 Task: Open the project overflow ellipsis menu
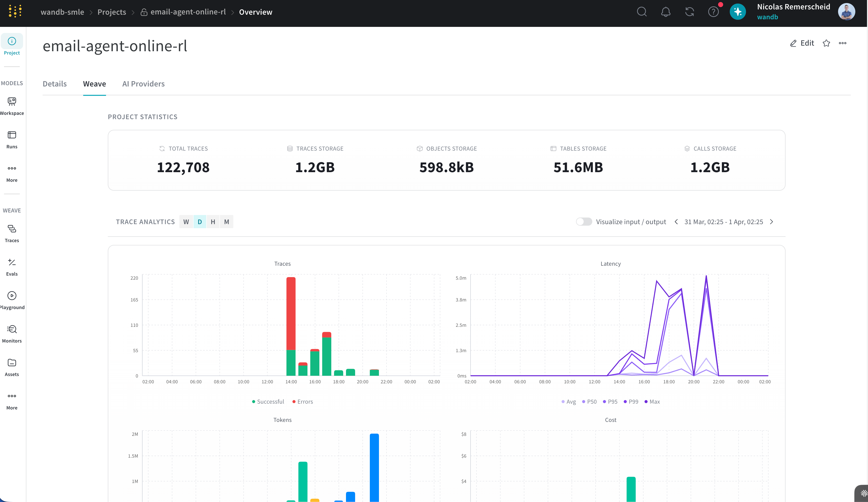(843, 43)
